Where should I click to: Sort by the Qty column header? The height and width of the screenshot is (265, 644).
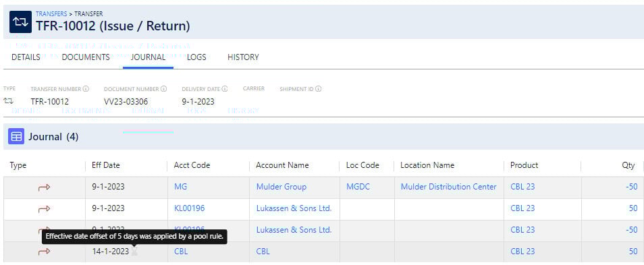click(x=628, y=165)
